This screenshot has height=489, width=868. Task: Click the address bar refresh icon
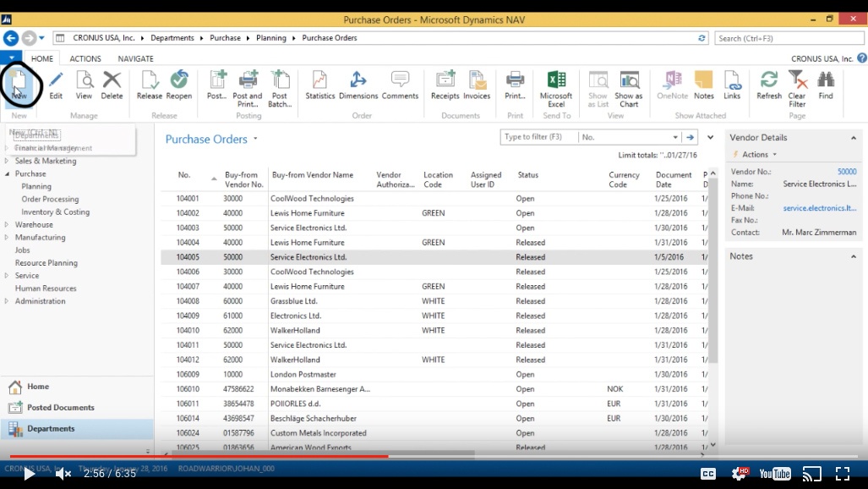point(701,38)
